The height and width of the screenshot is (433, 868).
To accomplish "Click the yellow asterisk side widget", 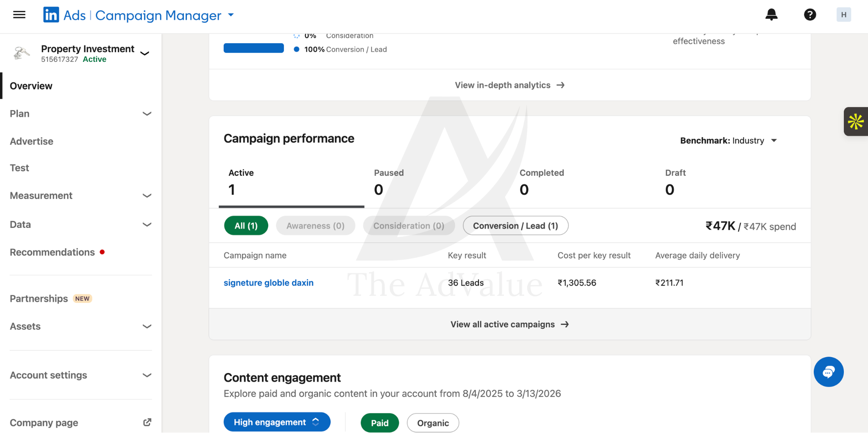I will (x=856, y=122).
